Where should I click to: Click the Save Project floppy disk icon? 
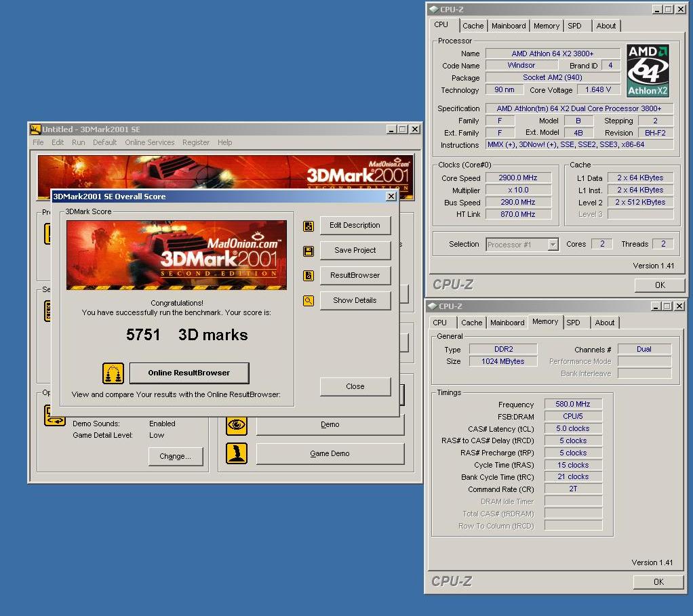[x=309, y=251]
